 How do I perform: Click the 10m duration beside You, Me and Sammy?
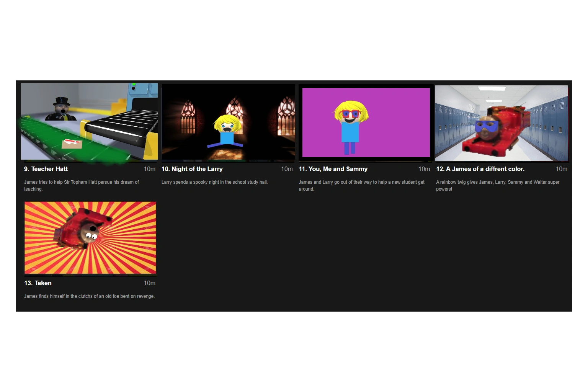pos(424,169)
